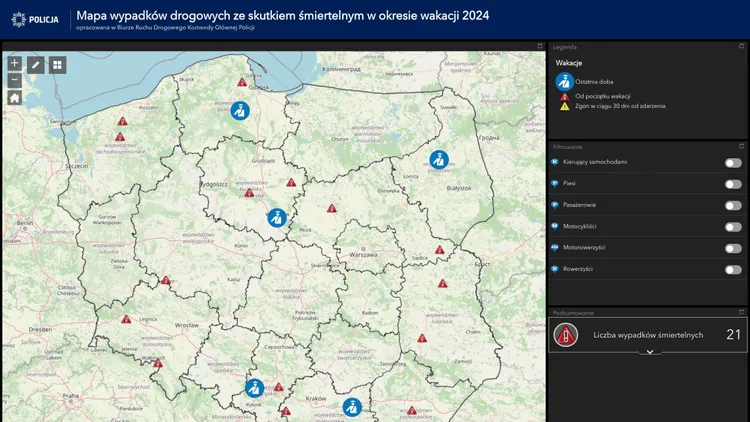Viewport: 750px width, 422px height.
Task: Click the accident count value 21
Action: pyautogui.click(x=733, y=334)
